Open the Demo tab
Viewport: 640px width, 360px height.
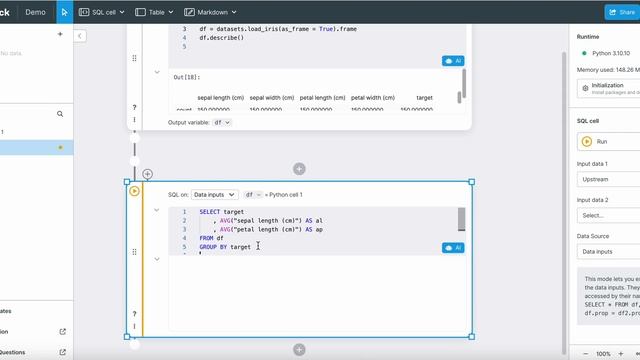[x=35, y=12]
